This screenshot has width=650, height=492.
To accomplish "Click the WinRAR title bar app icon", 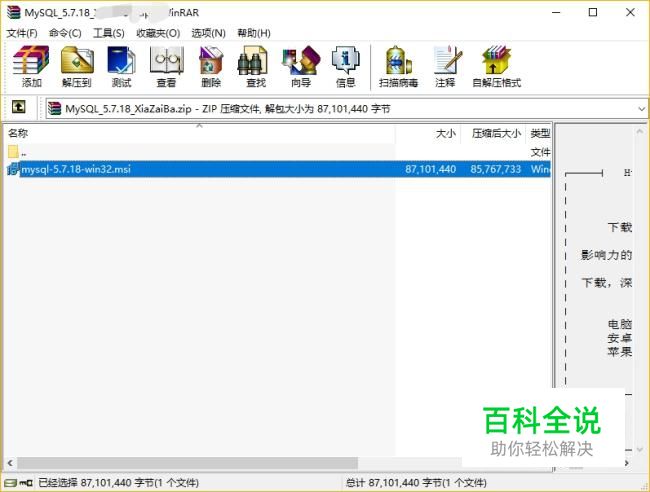I will tap(13, 12).
